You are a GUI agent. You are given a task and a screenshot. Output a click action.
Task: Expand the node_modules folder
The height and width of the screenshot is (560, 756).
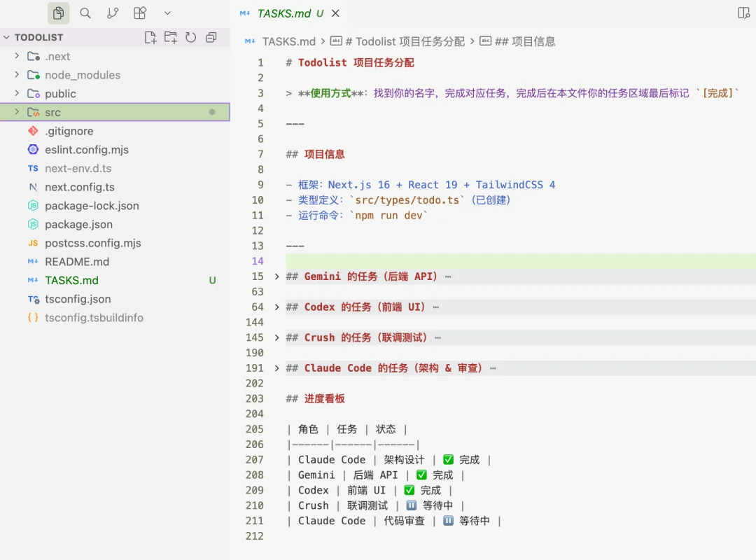coord(17,75)
